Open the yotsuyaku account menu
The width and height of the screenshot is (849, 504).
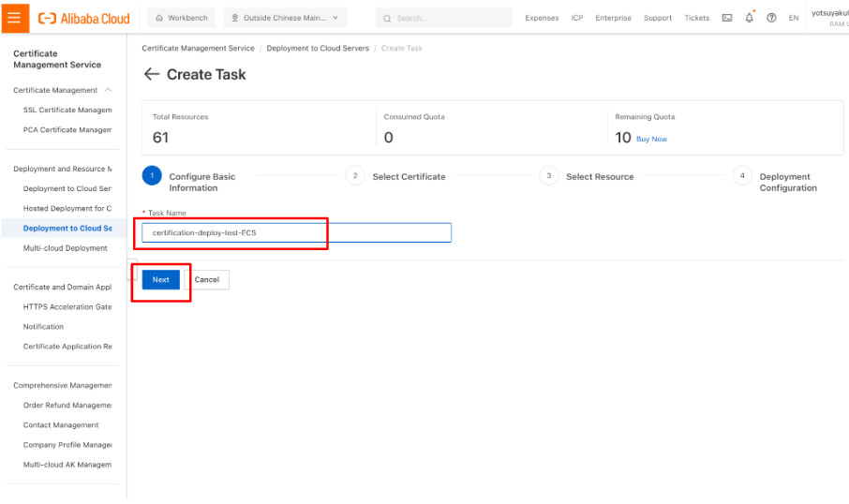point(829,18)
